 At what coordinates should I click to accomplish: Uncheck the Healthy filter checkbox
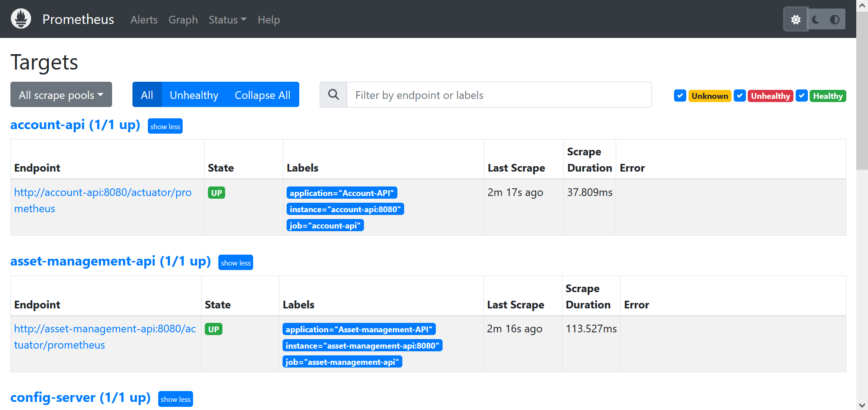coord(802,96)
